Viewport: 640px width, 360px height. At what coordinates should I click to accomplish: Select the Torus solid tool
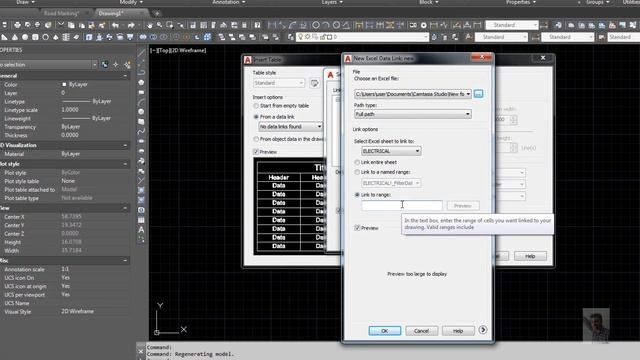coord(45,37)
